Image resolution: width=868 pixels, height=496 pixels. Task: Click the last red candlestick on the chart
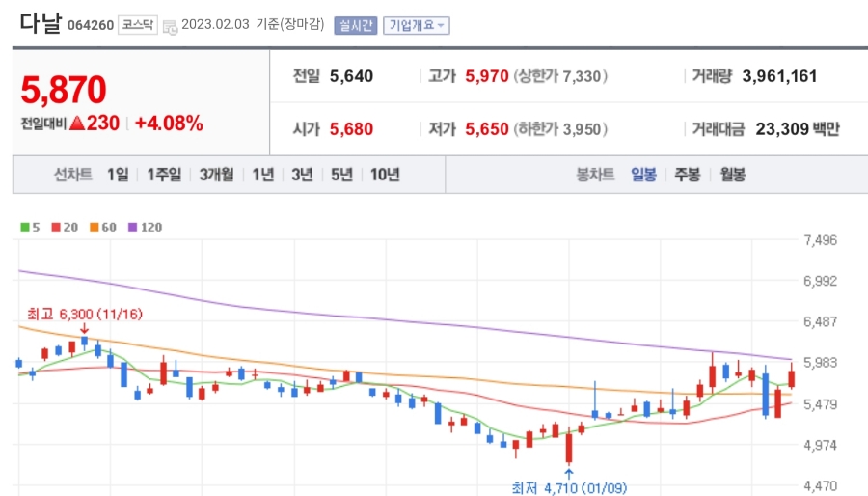click(792, 378)
